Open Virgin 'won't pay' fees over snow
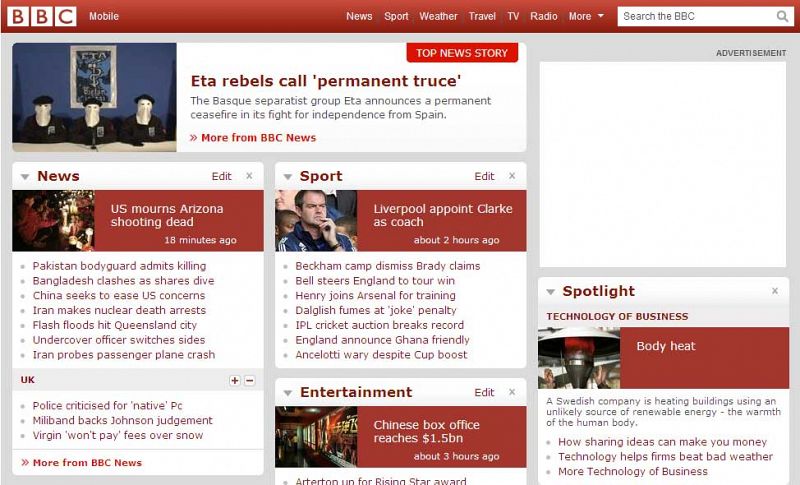 tap(118, 436)
